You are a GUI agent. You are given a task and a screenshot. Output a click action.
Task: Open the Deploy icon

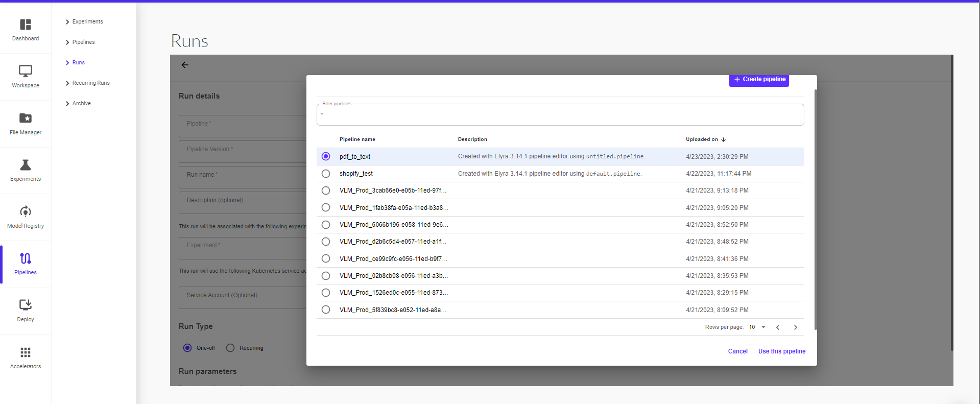[26, 305]
